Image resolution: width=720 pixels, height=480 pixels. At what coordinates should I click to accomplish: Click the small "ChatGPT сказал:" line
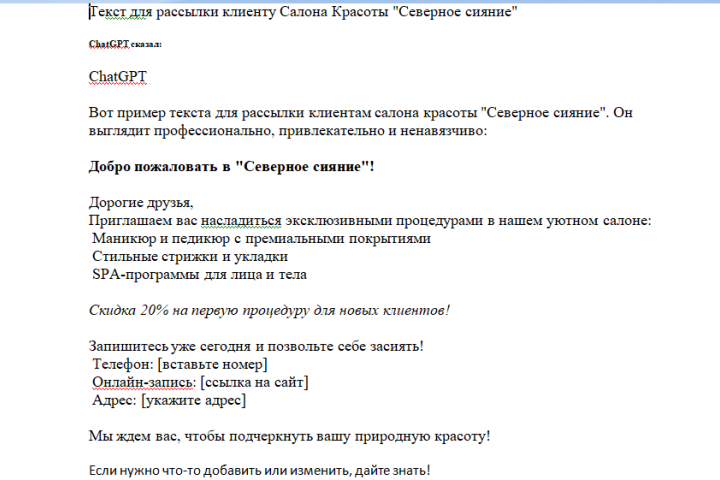125,44
